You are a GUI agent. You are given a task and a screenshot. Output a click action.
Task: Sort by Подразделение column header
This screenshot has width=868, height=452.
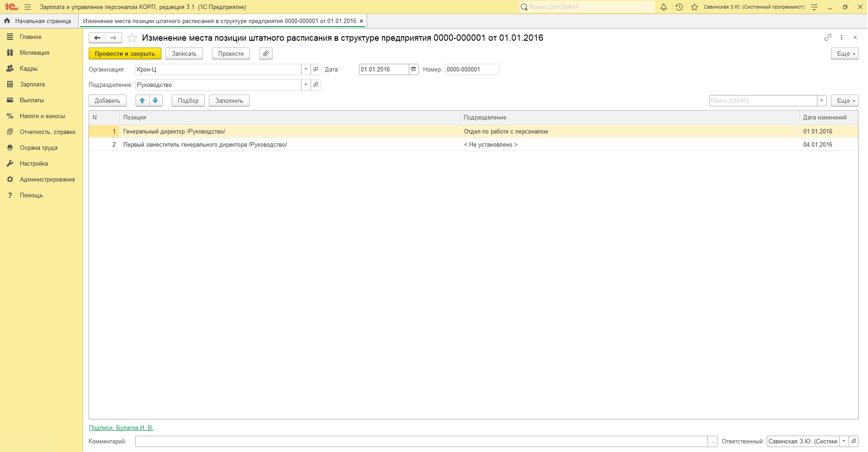pyautogui.click(x=630, y=117)
